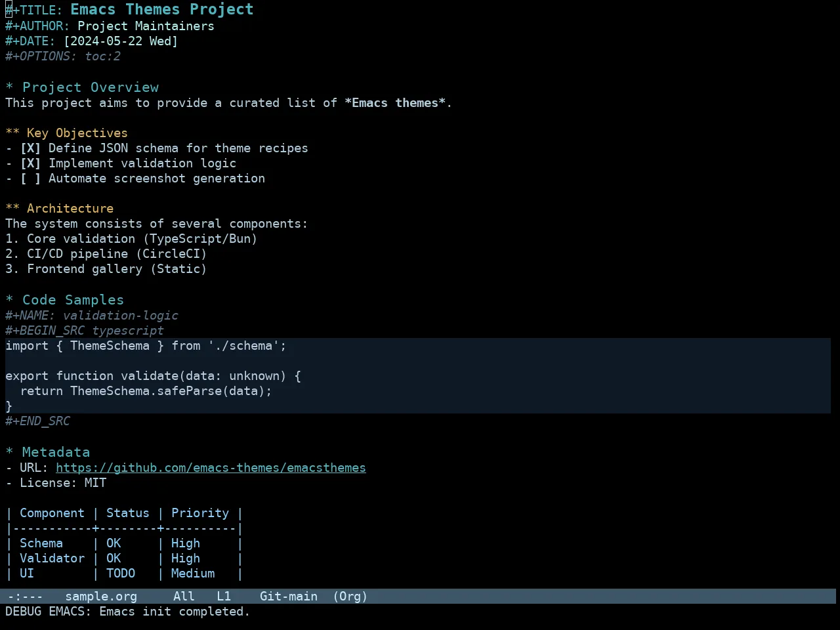840x630 pixels.
Task: Click the date stamp 2024-05-22 Wed
Action: coord(121,41)
